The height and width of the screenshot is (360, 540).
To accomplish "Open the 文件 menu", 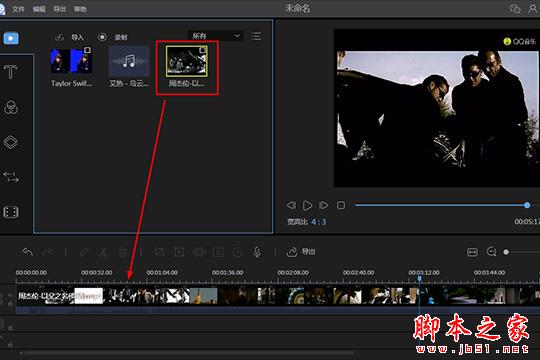I will [x=18, y=9].
